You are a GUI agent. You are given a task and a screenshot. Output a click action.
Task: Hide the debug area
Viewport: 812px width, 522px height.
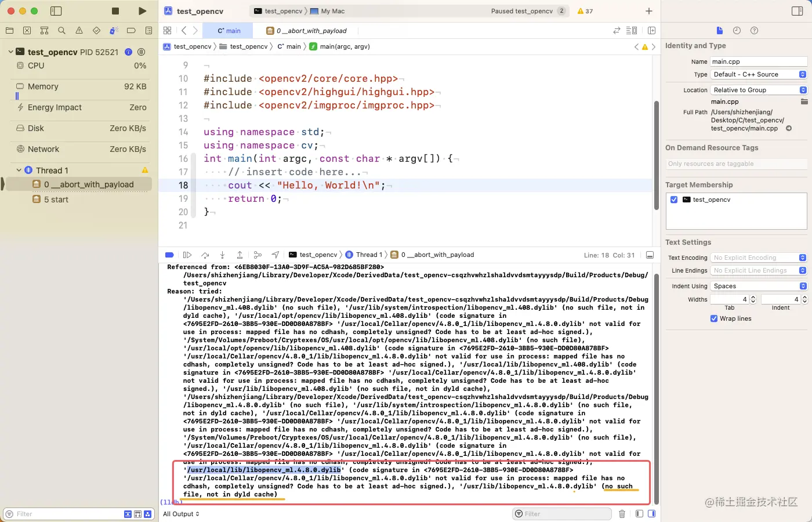650,255
